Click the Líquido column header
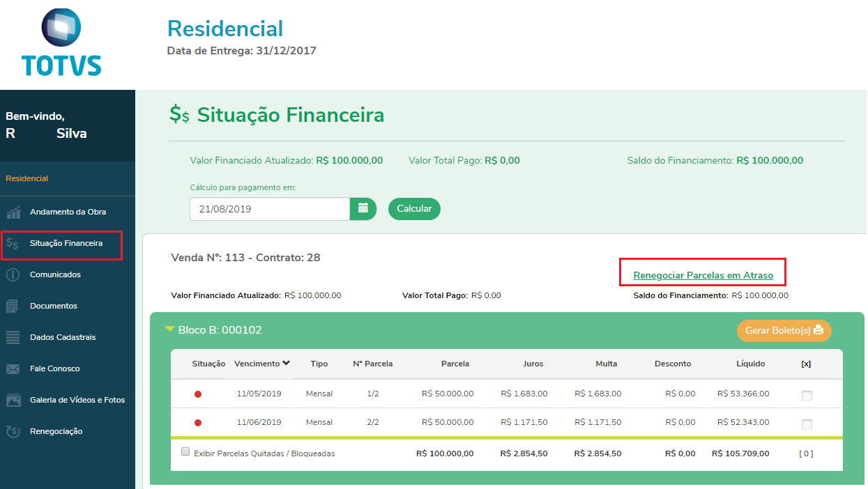 (751, 364)
